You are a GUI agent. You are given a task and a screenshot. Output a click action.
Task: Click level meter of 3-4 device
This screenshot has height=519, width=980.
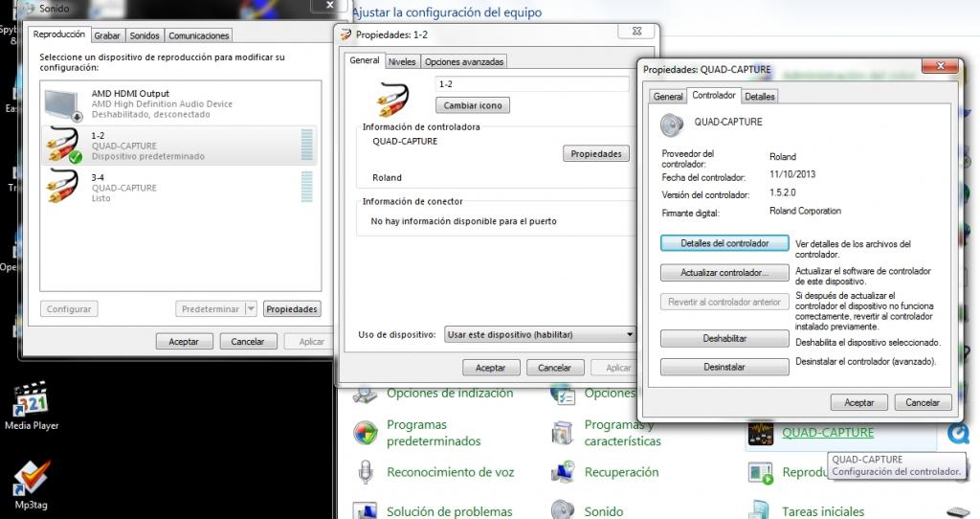pos(307,187)
